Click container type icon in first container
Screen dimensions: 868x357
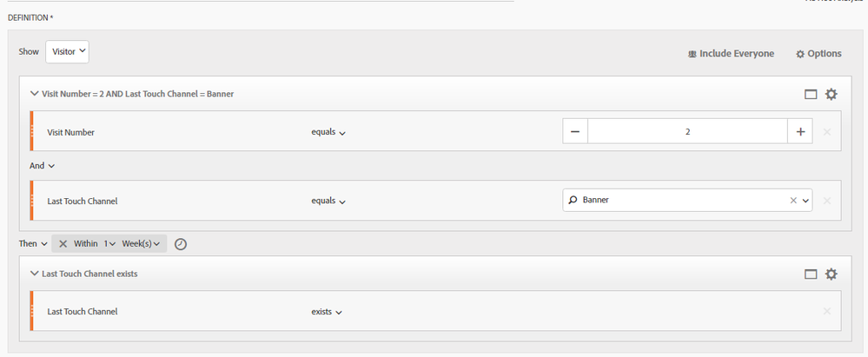click(811, 94)
